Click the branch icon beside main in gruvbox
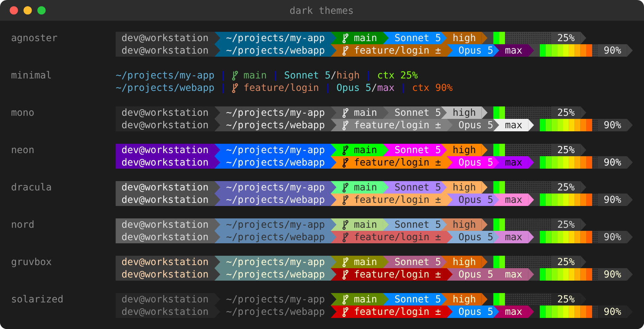 tap(345, 262)
